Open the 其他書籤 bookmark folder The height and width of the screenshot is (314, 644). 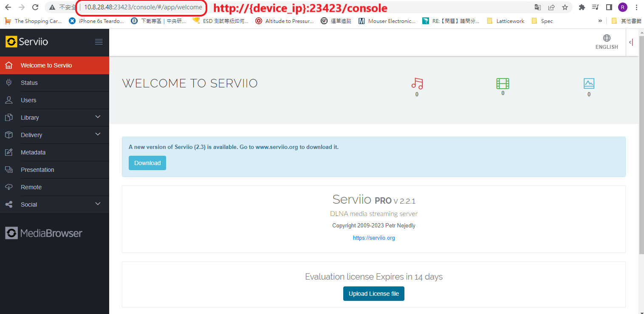[x=626, y=21]
